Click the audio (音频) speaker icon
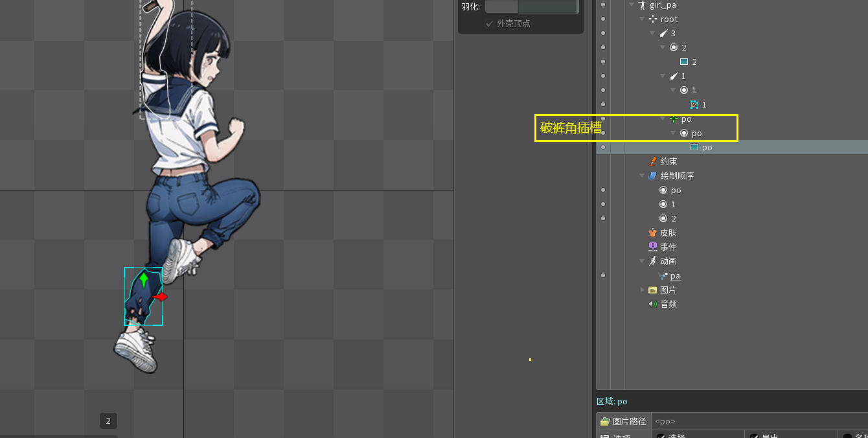 point(652,304)
